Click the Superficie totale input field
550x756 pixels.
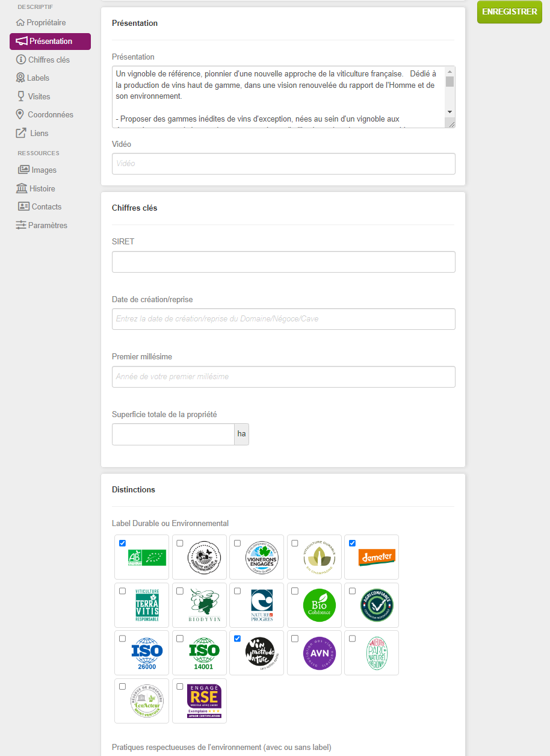tap(173, 435)
